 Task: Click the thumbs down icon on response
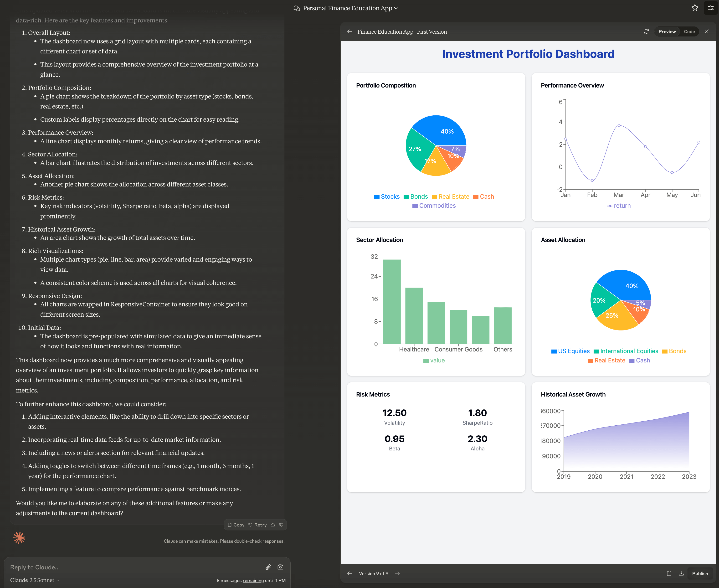(x=282, y=525)
